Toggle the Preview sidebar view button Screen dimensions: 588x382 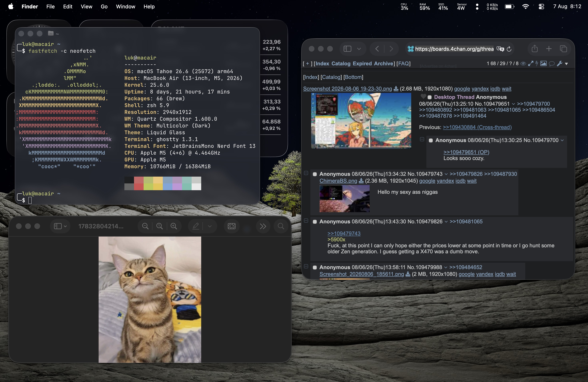tap(58, 226)
